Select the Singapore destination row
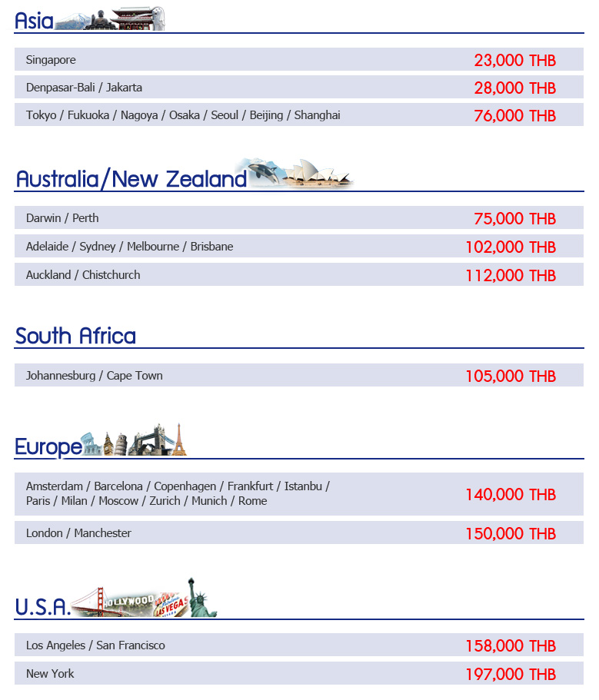 (x=298, y=60)
